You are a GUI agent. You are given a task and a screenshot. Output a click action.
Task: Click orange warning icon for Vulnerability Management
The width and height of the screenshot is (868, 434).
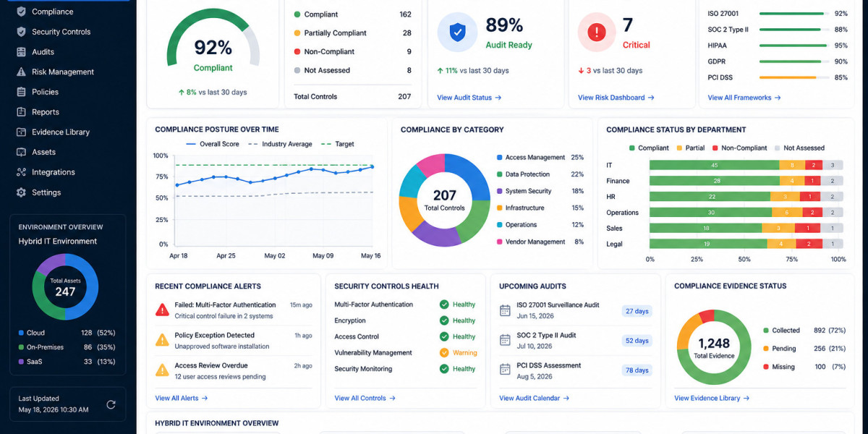coord(444,353)
